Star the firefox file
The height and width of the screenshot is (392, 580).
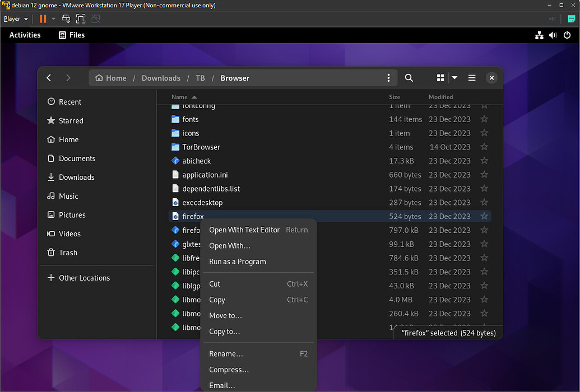point(484,216)
